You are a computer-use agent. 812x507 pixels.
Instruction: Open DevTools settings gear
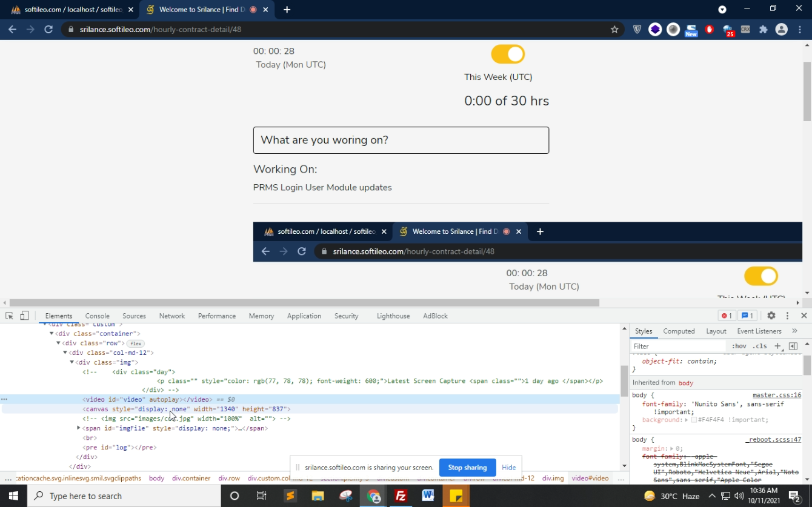click(771, 316)
